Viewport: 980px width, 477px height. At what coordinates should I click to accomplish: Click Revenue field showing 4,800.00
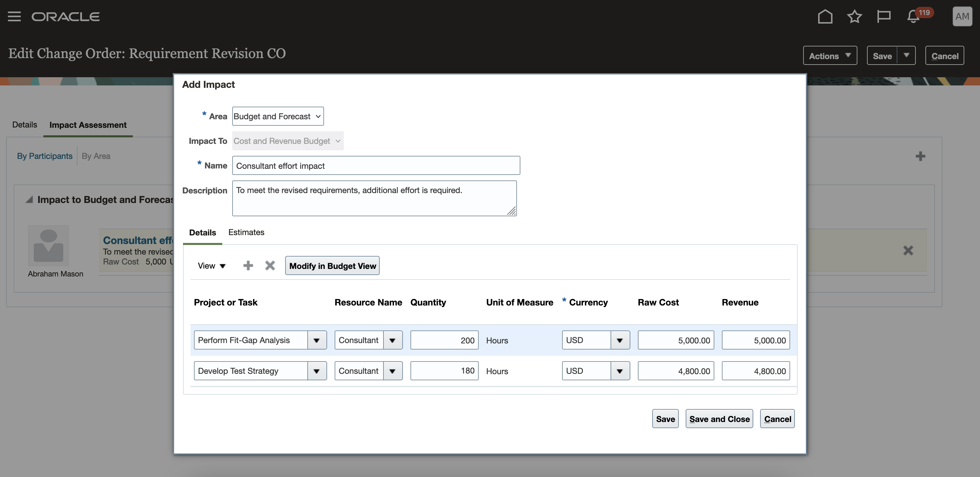(756, 371)
